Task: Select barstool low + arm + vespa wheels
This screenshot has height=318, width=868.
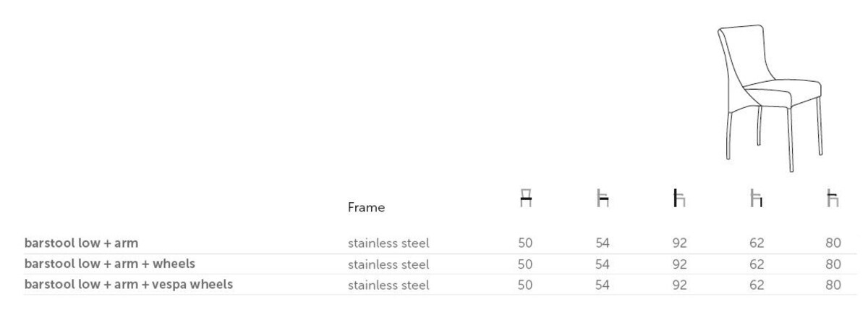Action: (x=440, y=285)
